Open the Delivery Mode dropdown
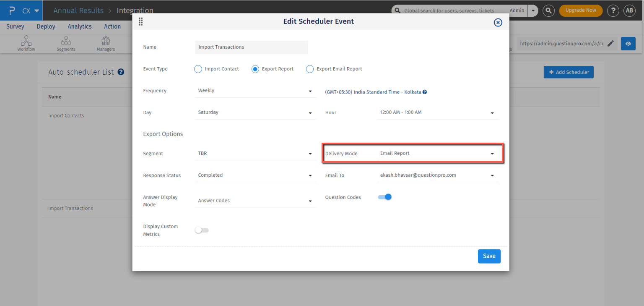The width and height of the screenshot is (644, 306). click(437, 154)
